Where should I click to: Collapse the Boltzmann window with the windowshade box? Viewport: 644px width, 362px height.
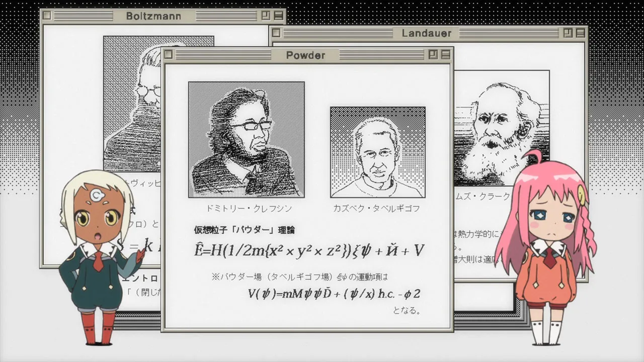[278, 16]
